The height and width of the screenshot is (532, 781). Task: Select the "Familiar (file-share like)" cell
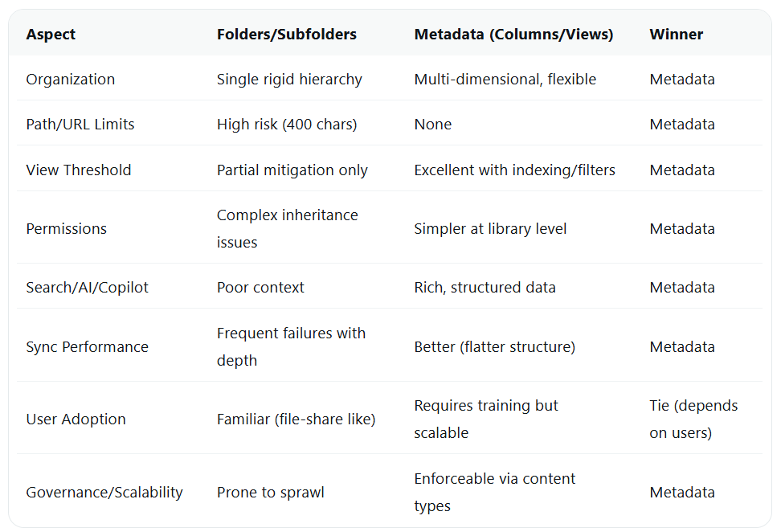pos(296,419)
